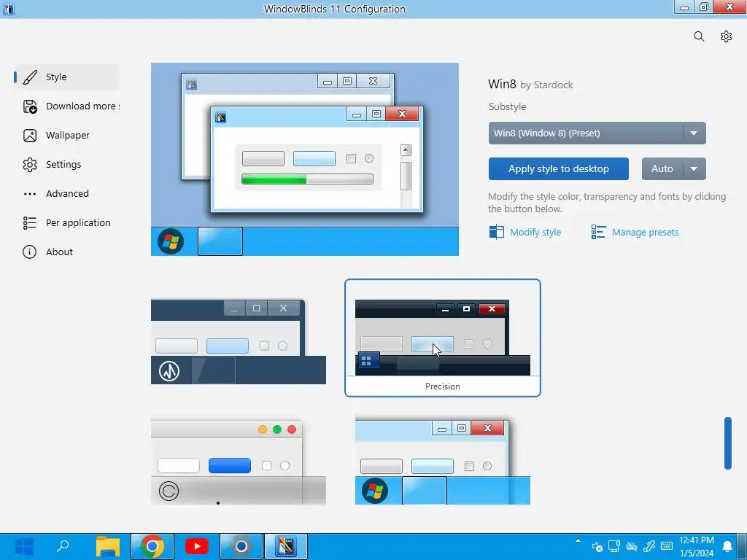The image size is (747, 560).
Task: Open the notifications bell
Action: [727, 546]
